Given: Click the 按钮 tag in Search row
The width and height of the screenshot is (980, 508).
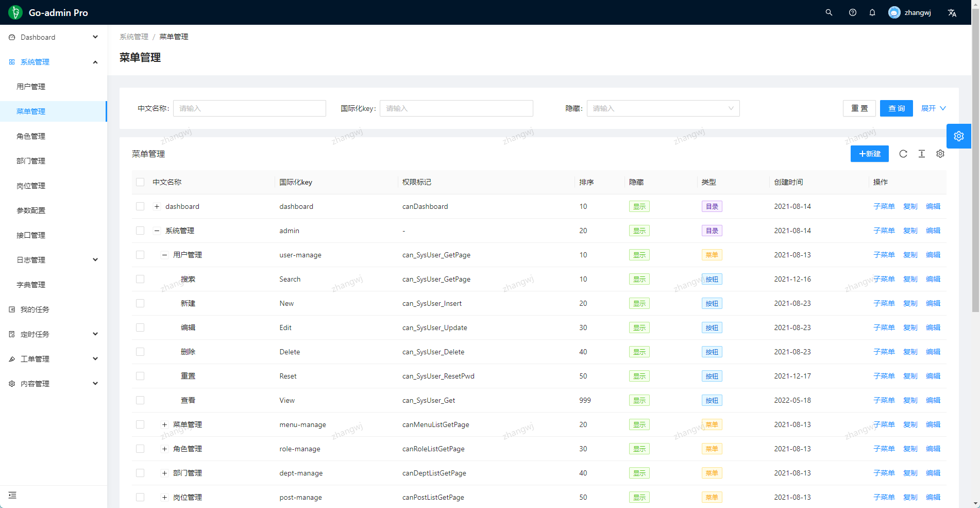Looking at the screenshot, I should [712, 279].
